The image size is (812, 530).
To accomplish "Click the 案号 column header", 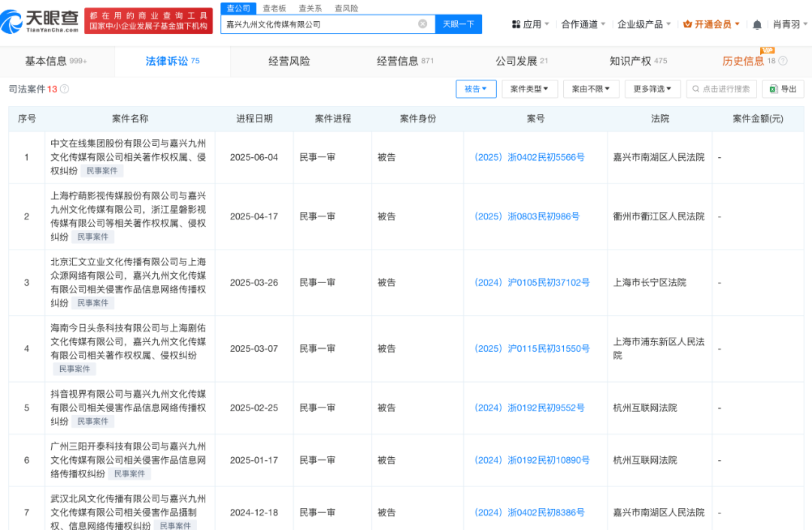I will pyautogui.click(x=535, y=119).
